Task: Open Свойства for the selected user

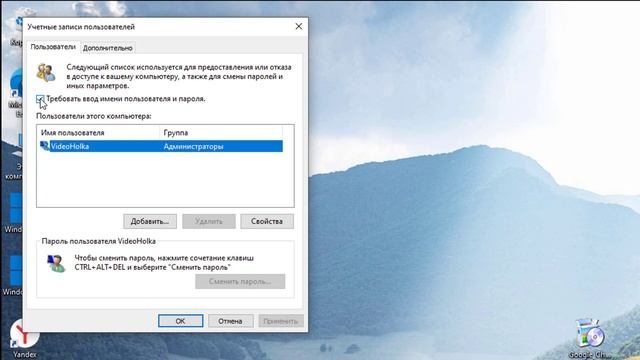Action: point(267,221)
